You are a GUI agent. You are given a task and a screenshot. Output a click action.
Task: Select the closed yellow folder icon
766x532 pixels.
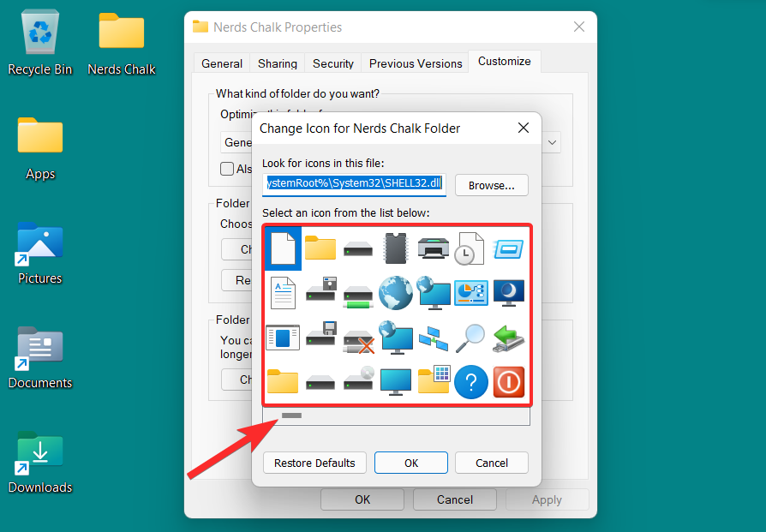coord(320,248)
